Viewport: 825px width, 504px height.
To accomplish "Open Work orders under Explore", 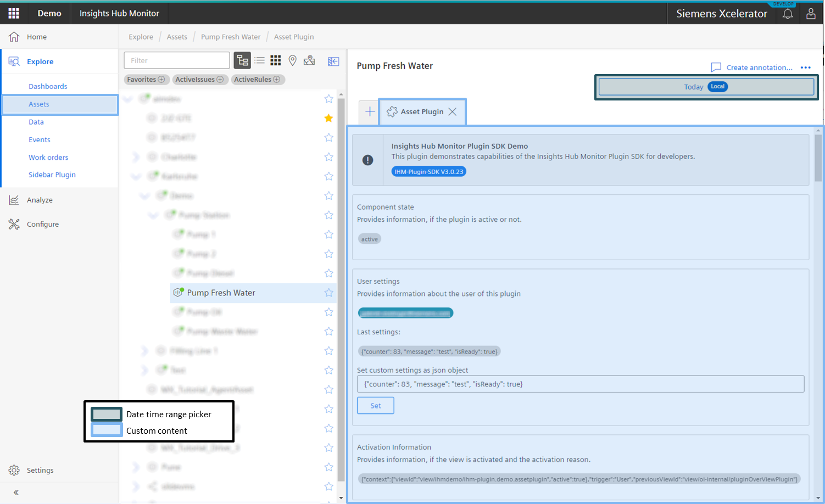I will (x=48, y=158).
